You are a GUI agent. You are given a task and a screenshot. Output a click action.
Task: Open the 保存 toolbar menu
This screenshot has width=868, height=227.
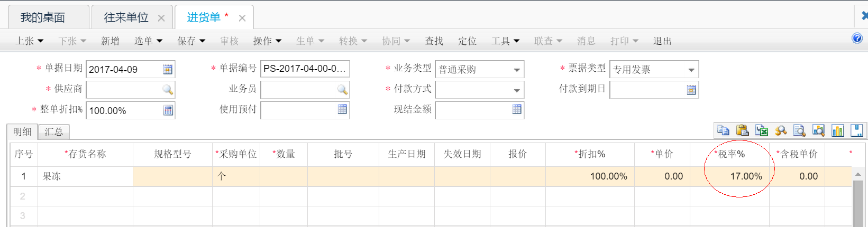pos(191,41)
